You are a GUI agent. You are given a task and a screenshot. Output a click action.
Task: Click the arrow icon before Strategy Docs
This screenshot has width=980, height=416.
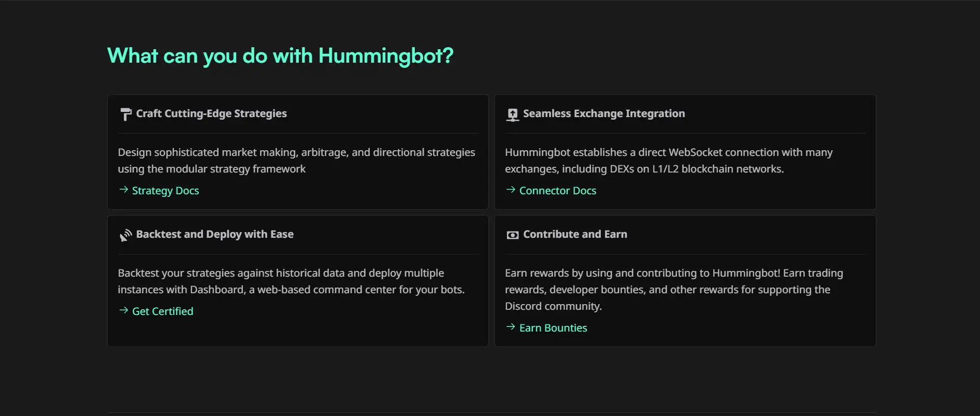point(123,190)
